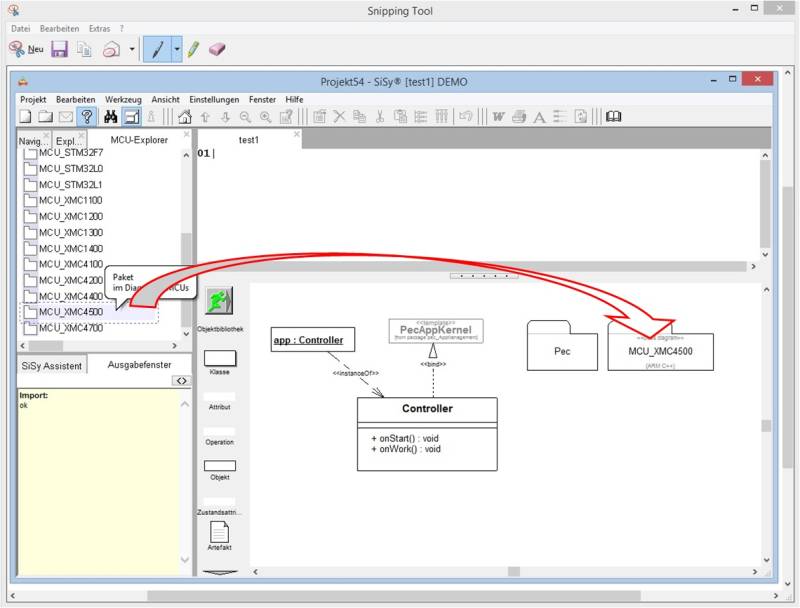This screenshot has height=608, width=800.
Task: Click Neu in Snipping Tool
Action: (27, 49)
